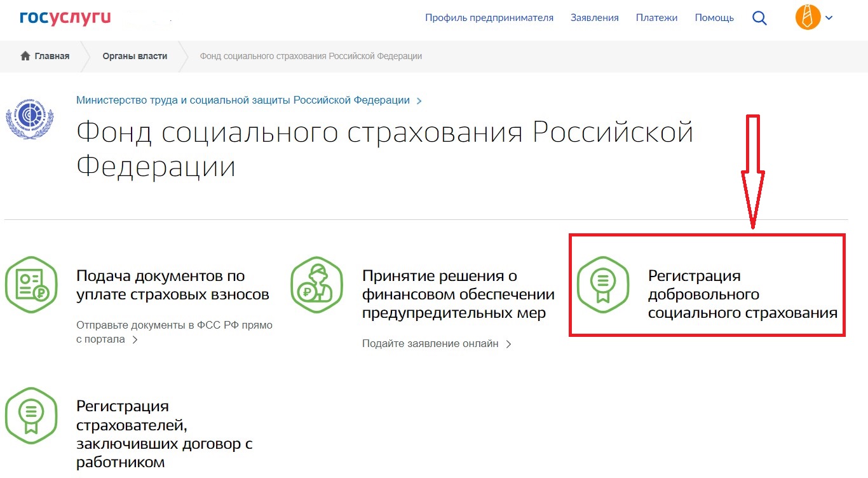The width and height of the screenshot is (868, 478).
Task: Go to Главная breadcrumb
Action: [52, 56]
